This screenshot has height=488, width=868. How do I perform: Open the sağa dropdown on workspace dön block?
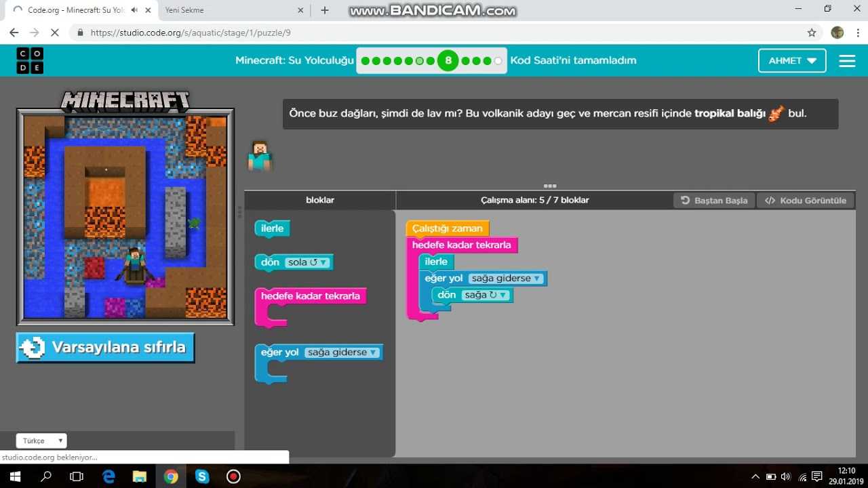point(486,295)
